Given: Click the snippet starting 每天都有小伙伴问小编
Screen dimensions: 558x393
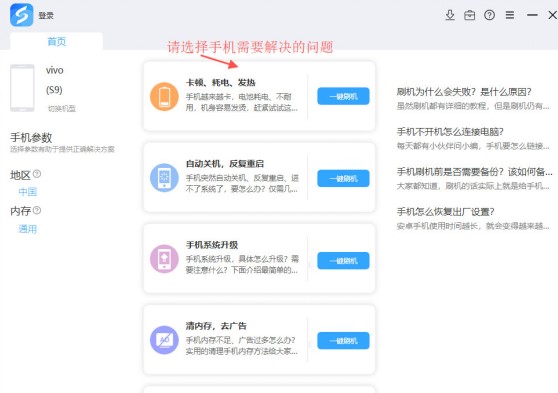Looking at the screenshot, I should tap(473, 146).
